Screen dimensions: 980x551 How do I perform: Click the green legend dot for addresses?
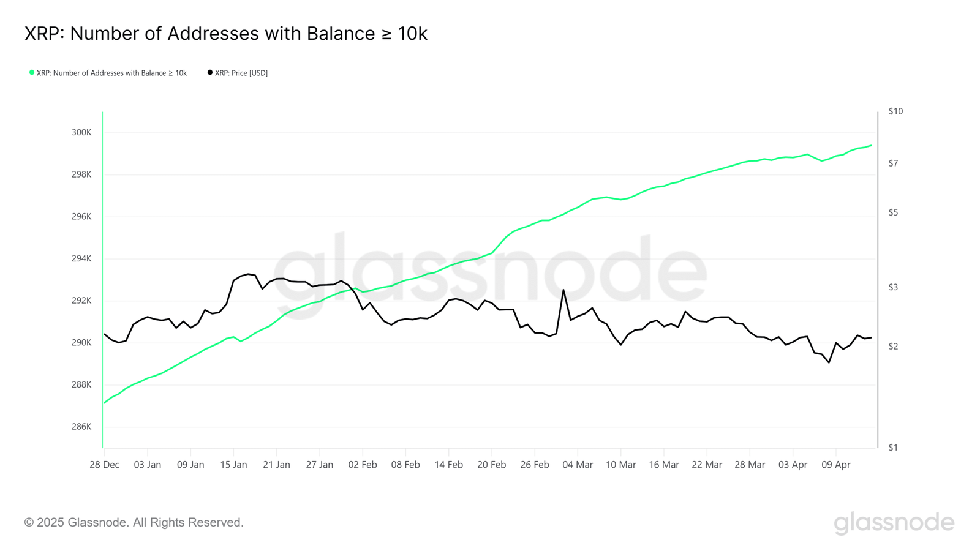pyautogui.click(x=32, y=73)
